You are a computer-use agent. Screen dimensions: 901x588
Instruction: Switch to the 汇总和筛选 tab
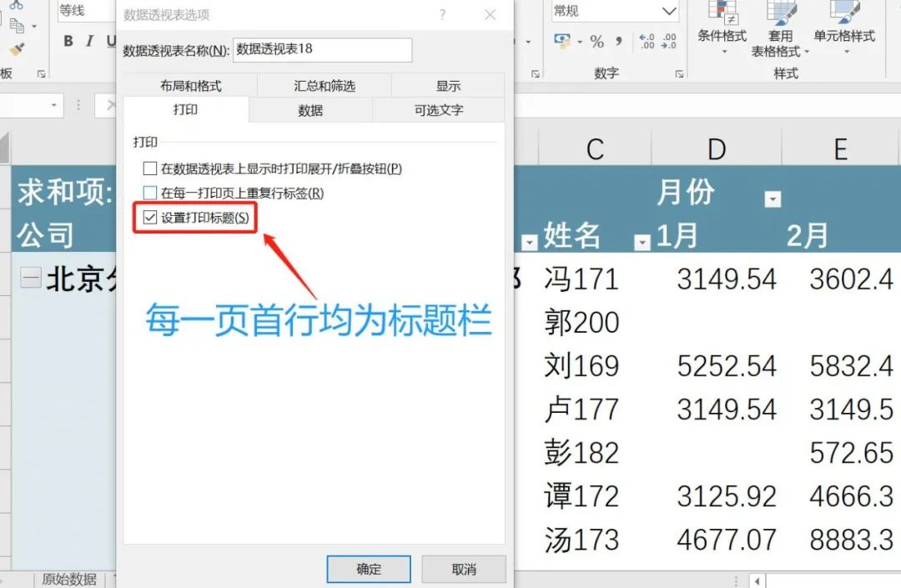coord(324,86)
